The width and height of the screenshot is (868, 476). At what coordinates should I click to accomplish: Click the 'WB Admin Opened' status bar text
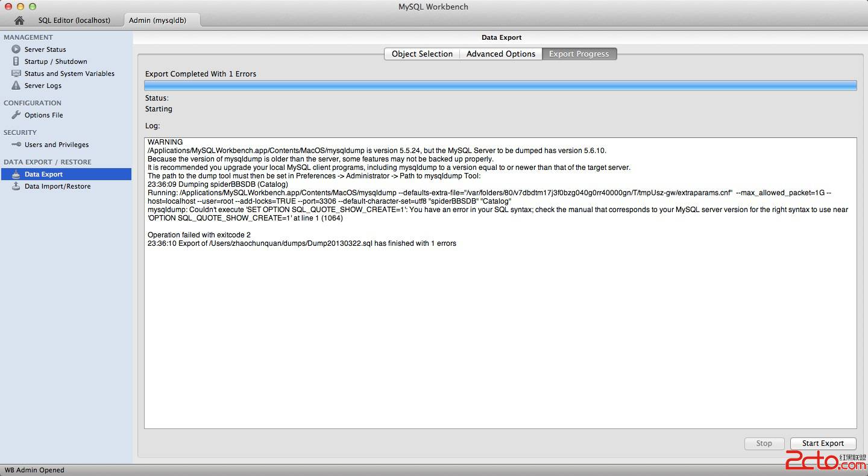[34, 470]
